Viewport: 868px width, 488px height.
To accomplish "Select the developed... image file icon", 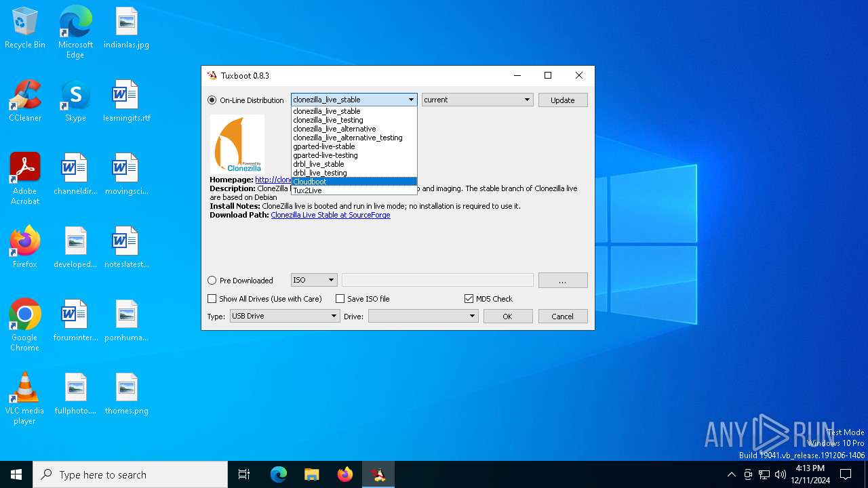I will point(75,248).
